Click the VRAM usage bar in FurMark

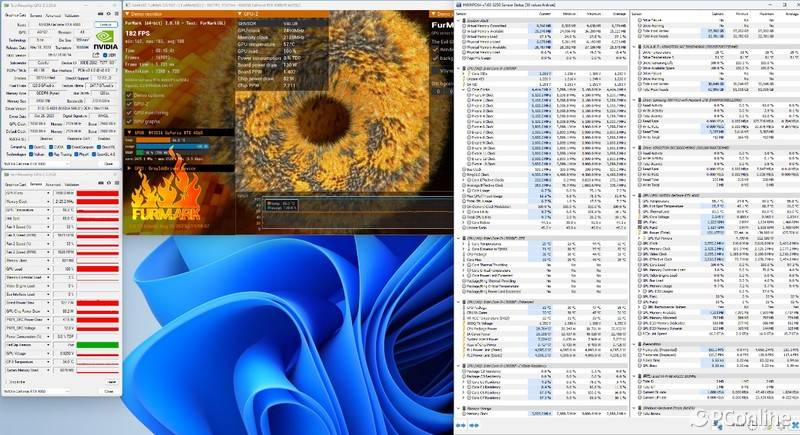tap(172, 152)
